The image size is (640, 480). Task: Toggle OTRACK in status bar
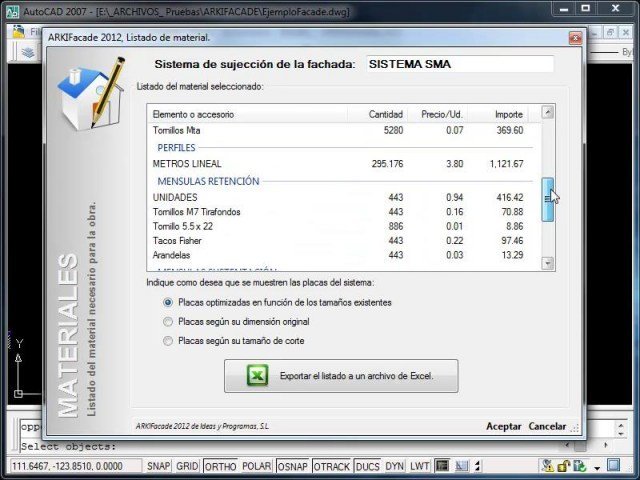pyautogui.click(x=331, y=466)
